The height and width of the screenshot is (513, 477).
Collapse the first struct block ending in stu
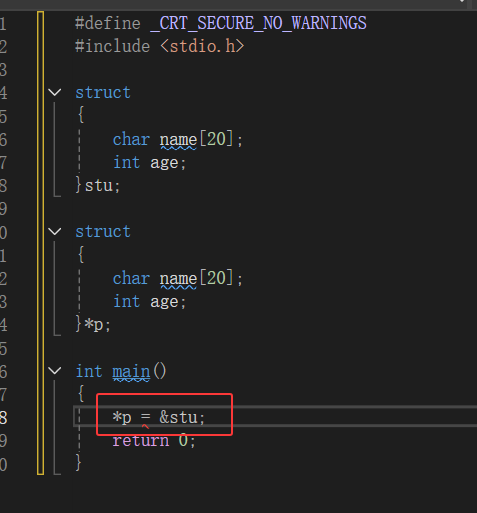(55, 92)
